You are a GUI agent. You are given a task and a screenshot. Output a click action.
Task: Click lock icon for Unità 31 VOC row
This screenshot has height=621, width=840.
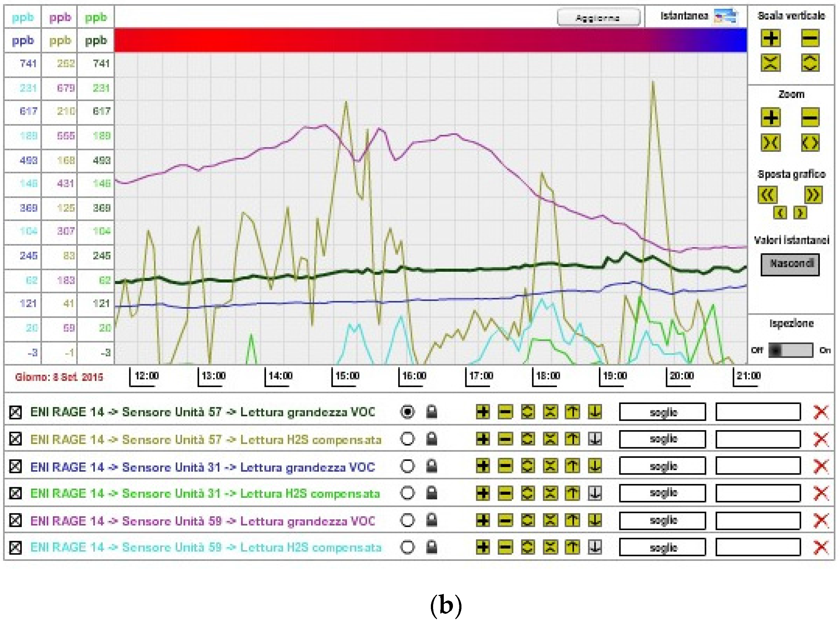click(x=432, y=466)
